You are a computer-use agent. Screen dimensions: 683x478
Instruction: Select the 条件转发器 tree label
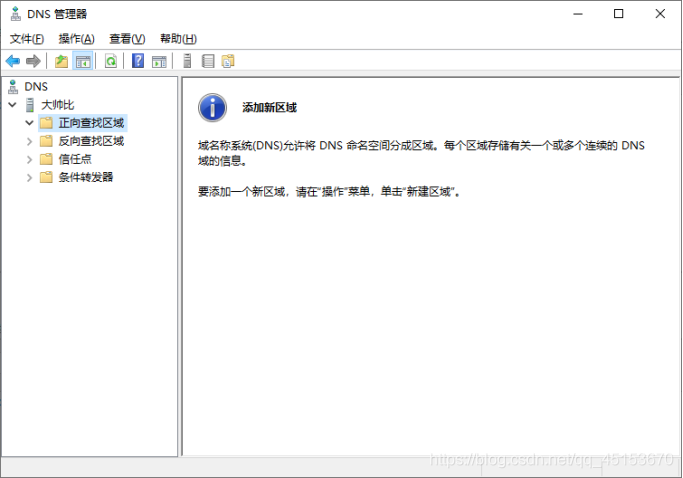tap(86, 177)
